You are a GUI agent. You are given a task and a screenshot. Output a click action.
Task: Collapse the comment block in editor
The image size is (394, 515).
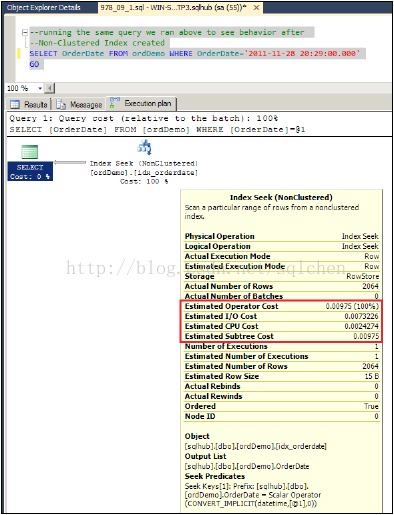point(25,33)
